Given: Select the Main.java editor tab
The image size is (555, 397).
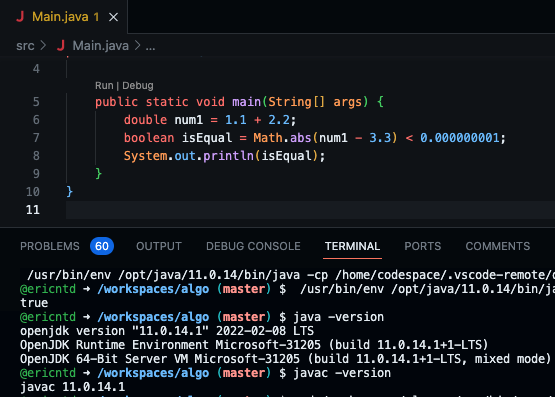Looking at the screenshot, I should (x=64, y=17).
